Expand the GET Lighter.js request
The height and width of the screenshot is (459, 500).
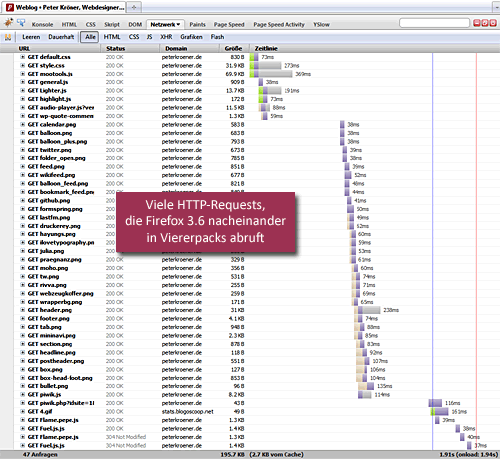click(x=23, y=91)
